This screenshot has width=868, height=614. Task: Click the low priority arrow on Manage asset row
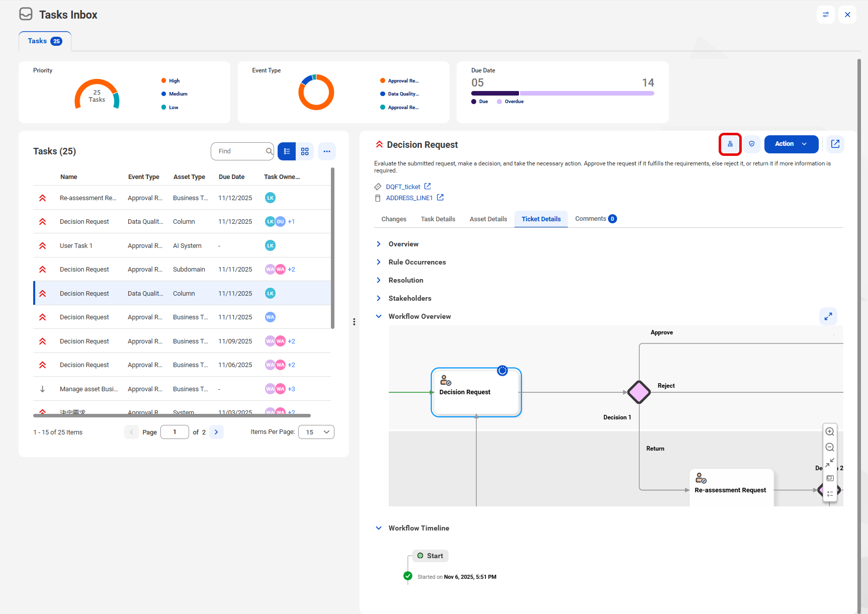pos(43,389)
